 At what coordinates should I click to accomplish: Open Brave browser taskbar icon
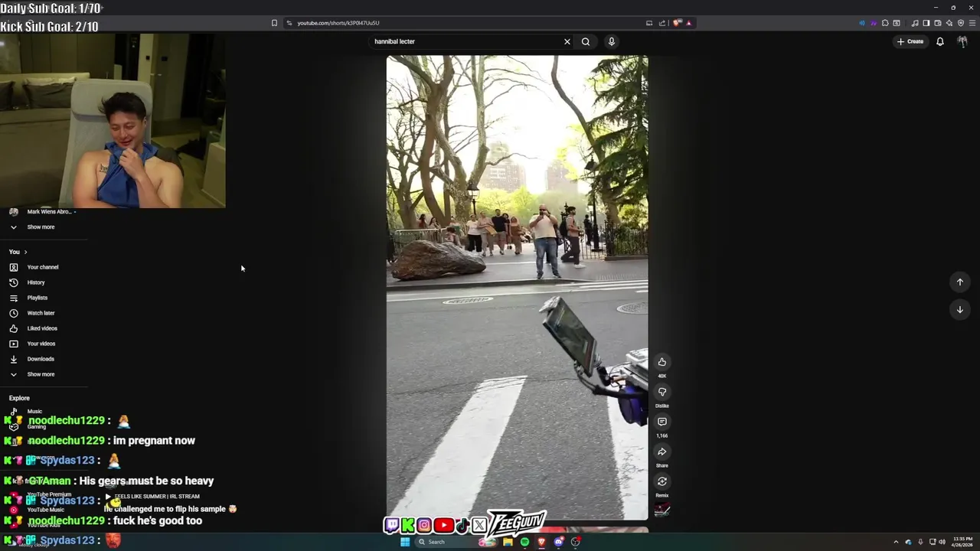[x=541, y=542]
